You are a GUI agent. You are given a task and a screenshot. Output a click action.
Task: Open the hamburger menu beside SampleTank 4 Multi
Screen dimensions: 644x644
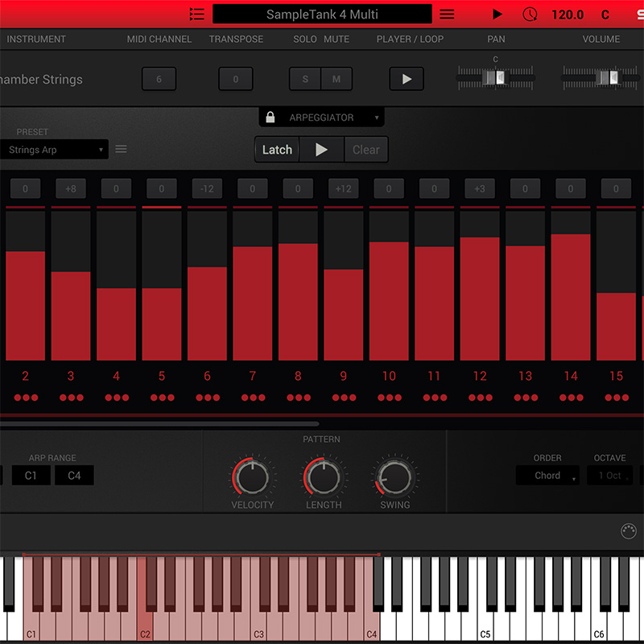pos(447,14)
